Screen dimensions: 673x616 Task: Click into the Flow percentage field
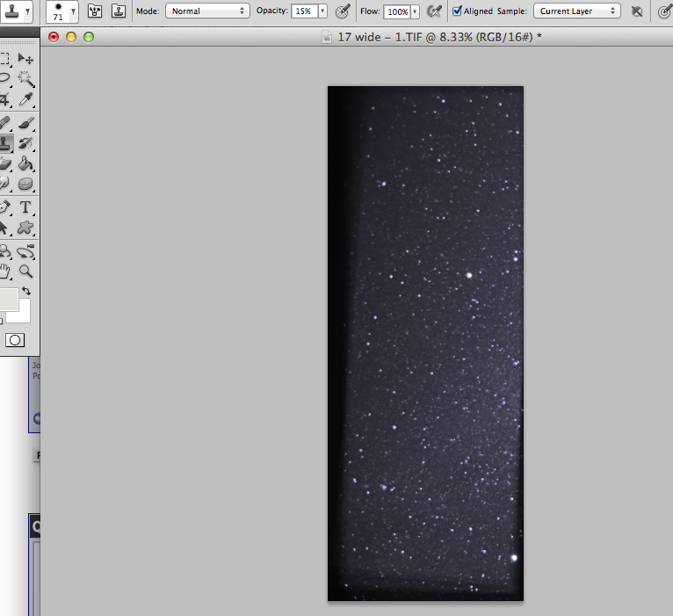pyautogui.click(x=397, y=11)
